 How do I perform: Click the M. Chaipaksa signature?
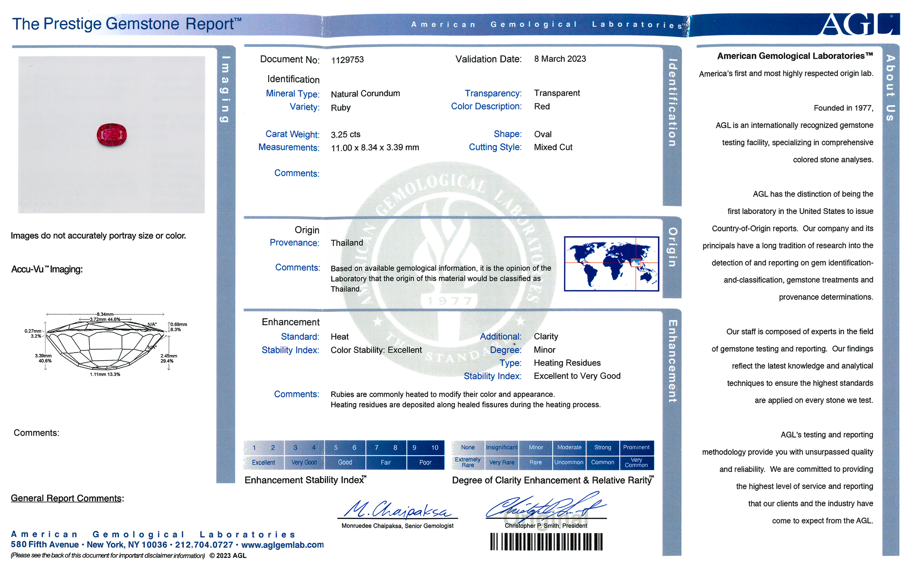[397, 509]
